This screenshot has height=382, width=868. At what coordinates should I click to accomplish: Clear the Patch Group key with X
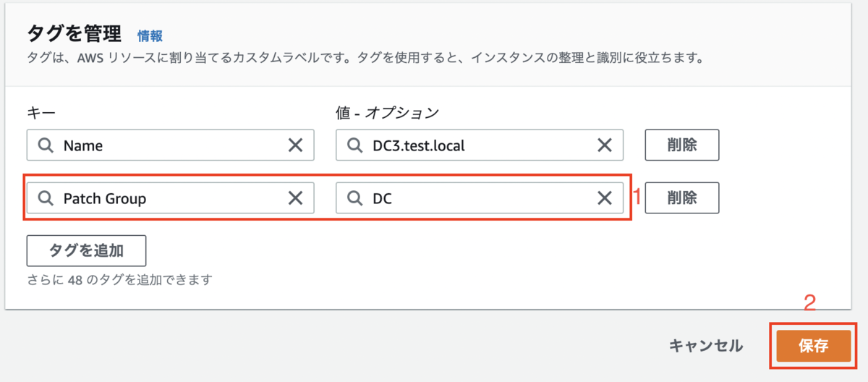click(x=295, y=198)
